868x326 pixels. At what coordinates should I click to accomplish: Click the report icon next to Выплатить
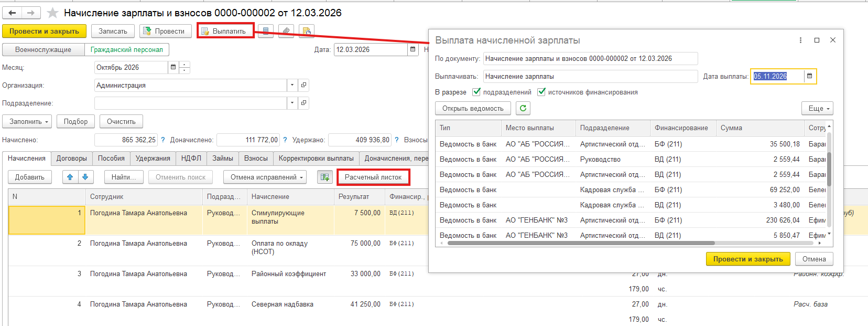(266, 31)
